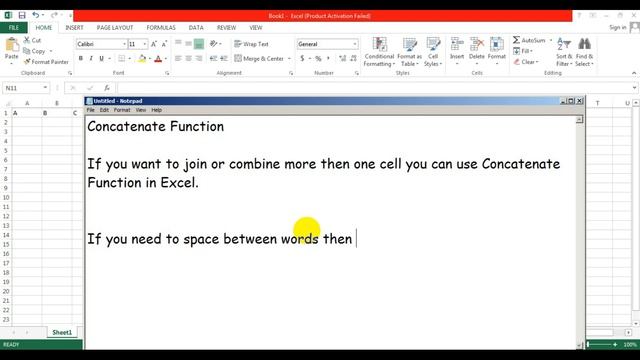Screen dimensions: 640x360
Task: Click AutoSum sigma button
Action: point(529,40)
